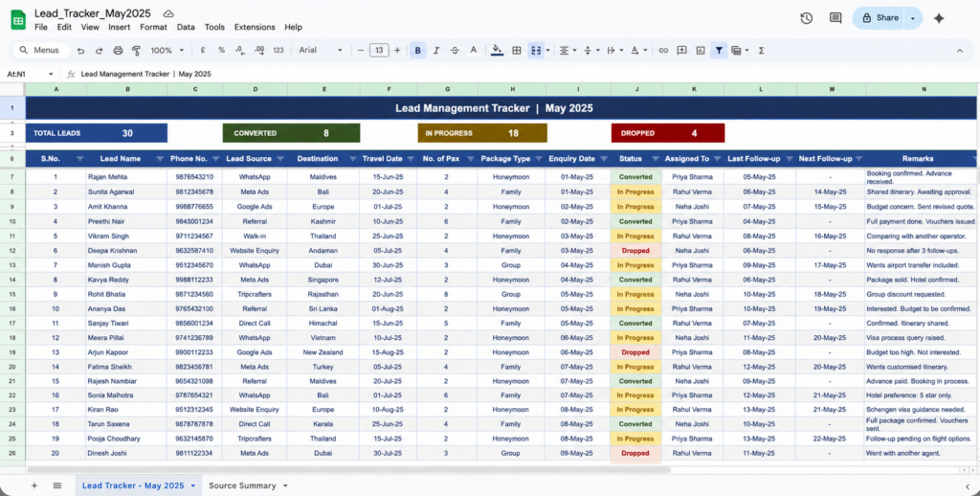980x496 pixels.
Task: Open the horizontal align dropdown
Action: (x=567, y=51)
